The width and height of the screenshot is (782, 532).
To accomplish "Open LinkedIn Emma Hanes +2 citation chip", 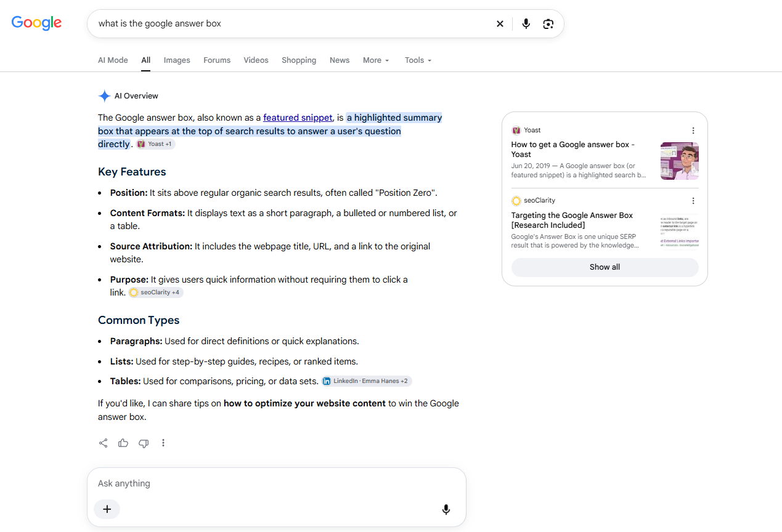I will pyautogui.click(x=366, y=381).
